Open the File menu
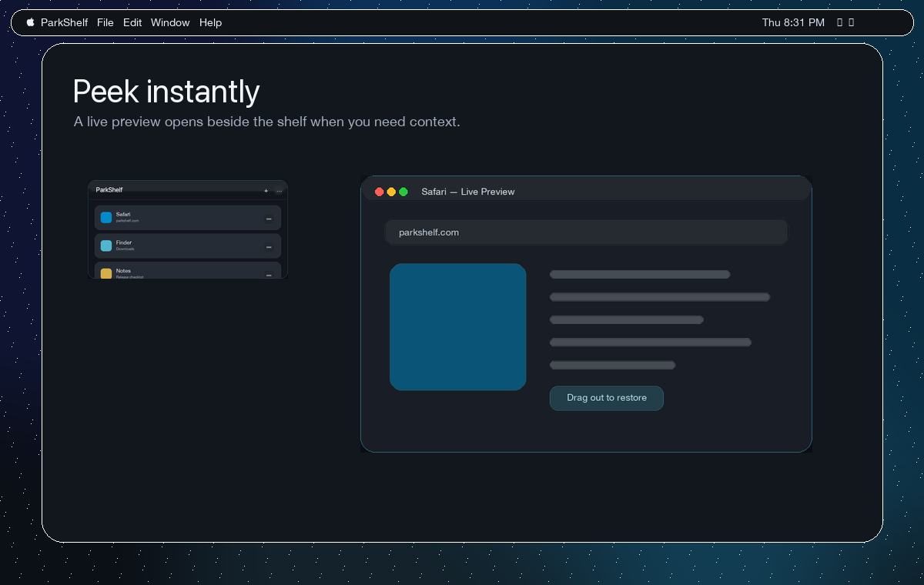 105,22
